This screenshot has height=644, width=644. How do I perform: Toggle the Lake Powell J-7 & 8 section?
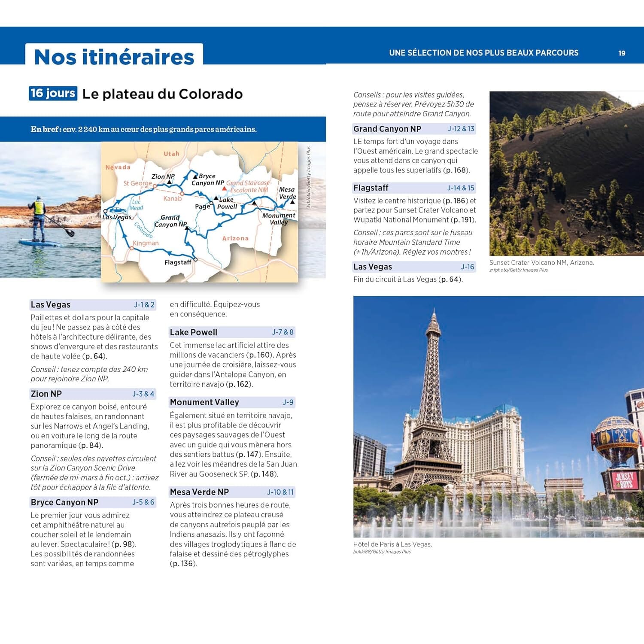(232, 332)
